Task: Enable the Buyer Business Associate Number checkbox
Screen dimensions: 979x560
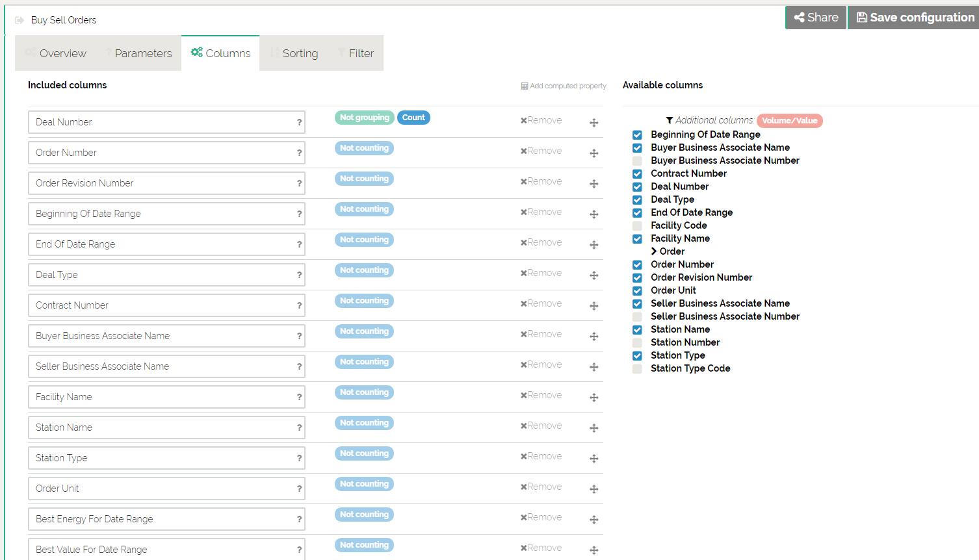Action: (x=637, y=161)
